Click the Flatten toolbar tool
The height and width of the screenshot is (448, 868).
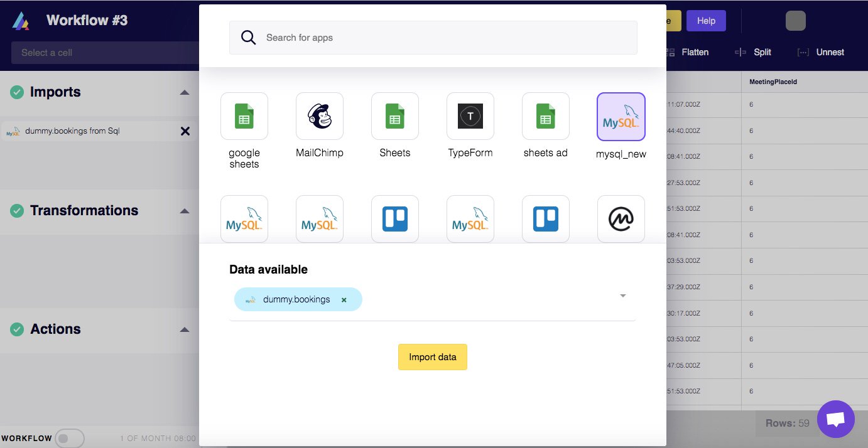686,52
